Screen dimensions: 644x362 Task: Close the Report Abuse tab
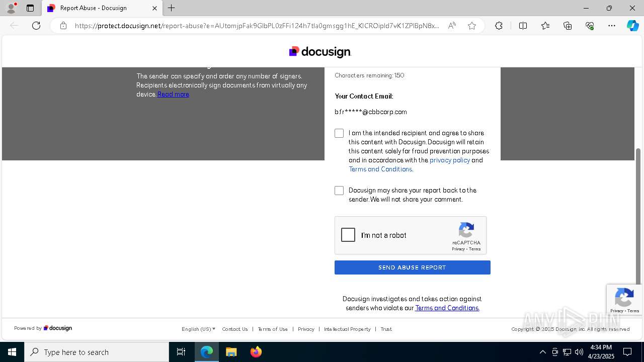pyautogui.click(x=154, y=8)
